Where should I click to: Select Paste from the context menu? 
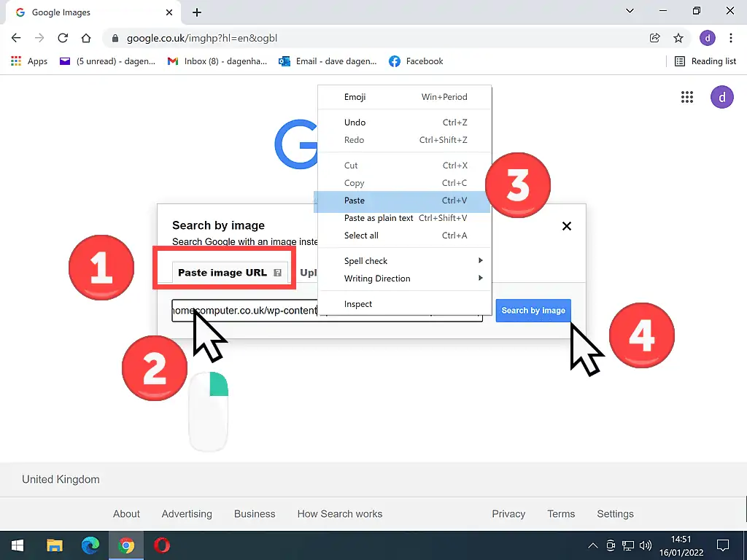[x=355, y=201]
